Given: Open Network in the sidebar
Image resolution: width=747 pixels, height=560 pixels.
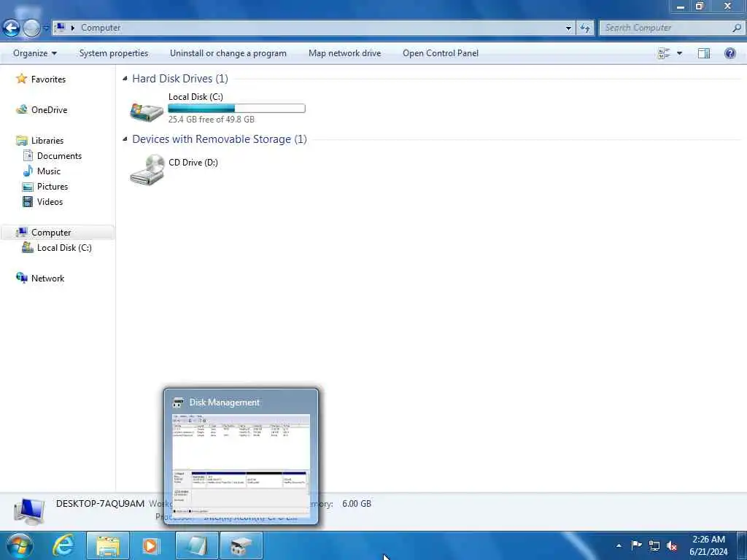Looking at the screenshot, I should (x=47, y=278).
